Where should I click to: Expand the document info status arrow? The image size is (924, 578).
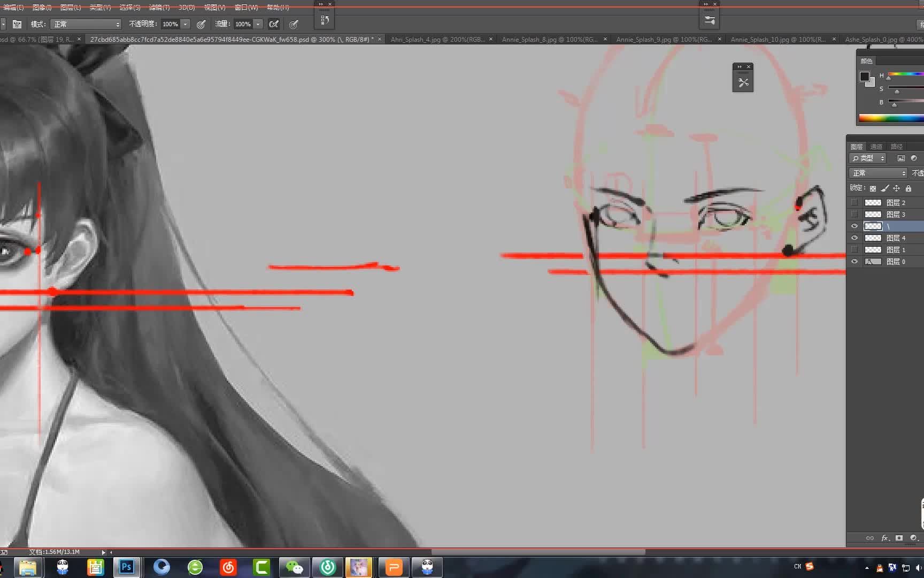tap(103, 552)
